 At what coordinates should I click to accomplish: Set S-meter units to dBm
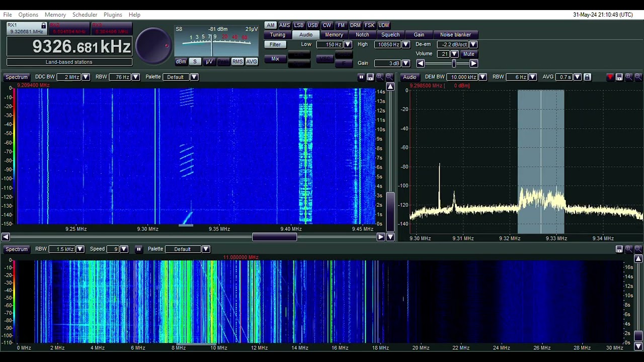181,61
